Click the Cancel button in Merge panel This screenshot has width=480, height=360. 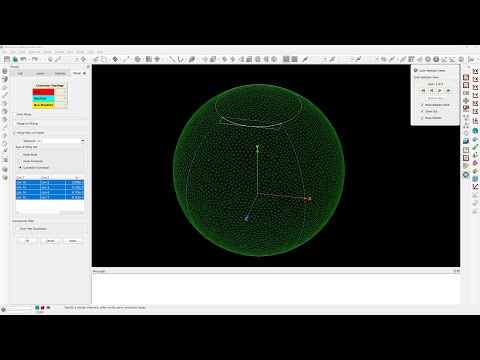50,240
